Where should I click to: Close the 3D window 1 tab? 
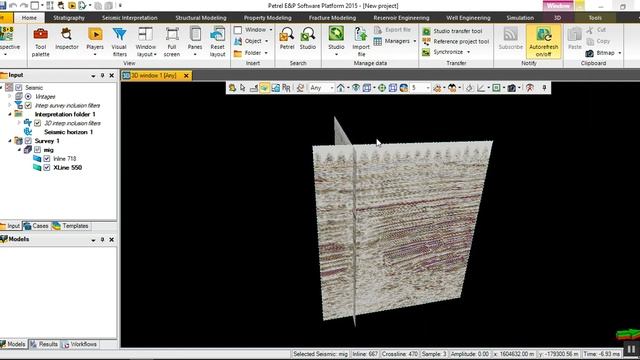(186, 76)
